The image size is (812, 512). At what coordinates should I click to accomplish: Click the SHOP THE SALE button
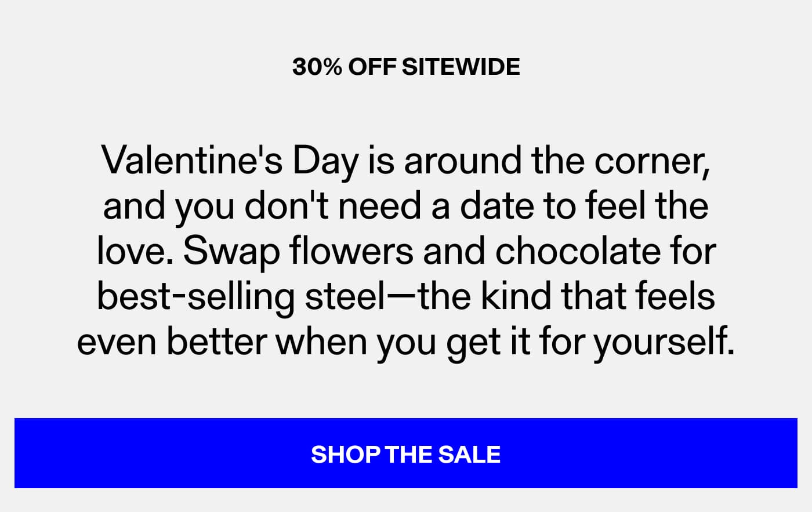(x=406, y=454)
